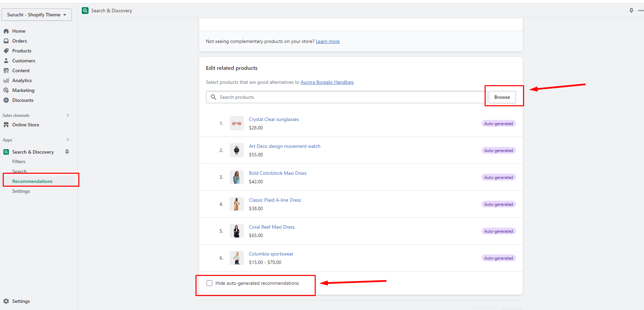
Task: Open the Crystal Clear sunglasses thumbnail
Action: click(x=236, y=123)
